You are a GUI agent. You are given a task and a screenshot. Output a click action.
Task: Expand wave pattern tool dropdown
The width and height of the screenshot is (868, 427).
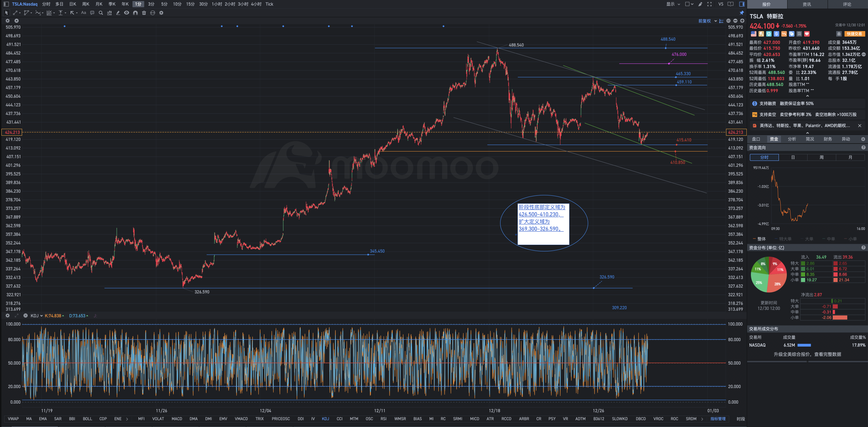click(42, 13)
